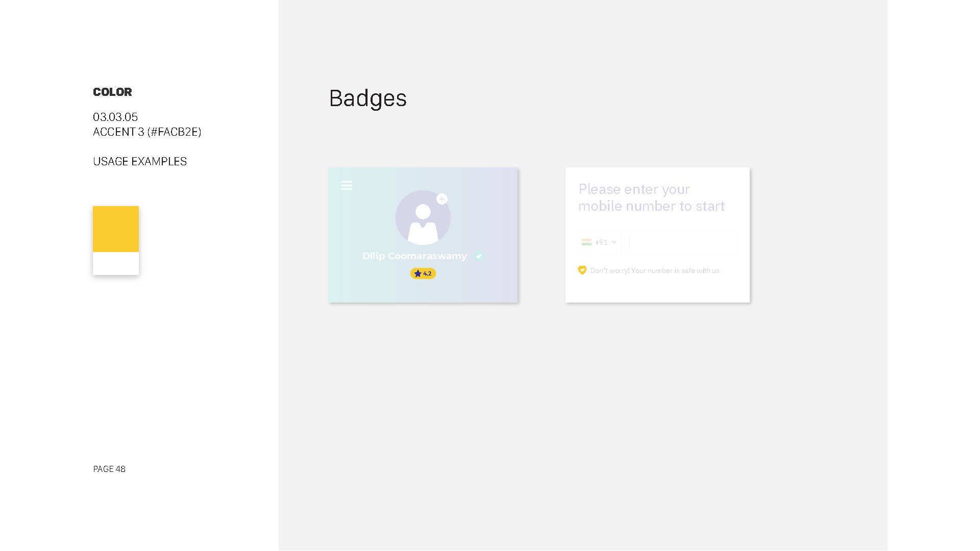Select the yellow shield safety icon
The image size is (980, 551).
coord(582,270)
